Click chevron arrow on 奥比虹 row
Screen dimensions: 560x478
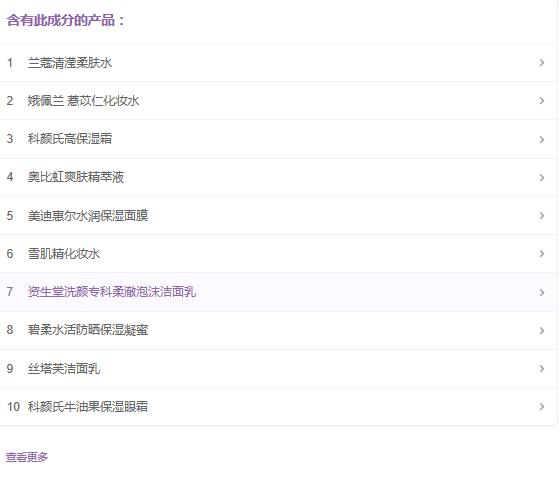tap(542, 178)
